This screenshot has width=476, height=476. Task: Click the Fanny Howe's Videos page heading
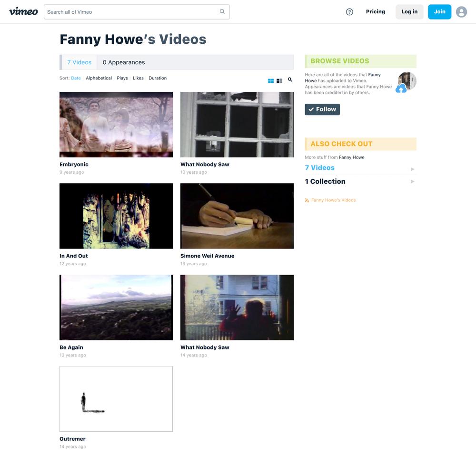[133, 39]
